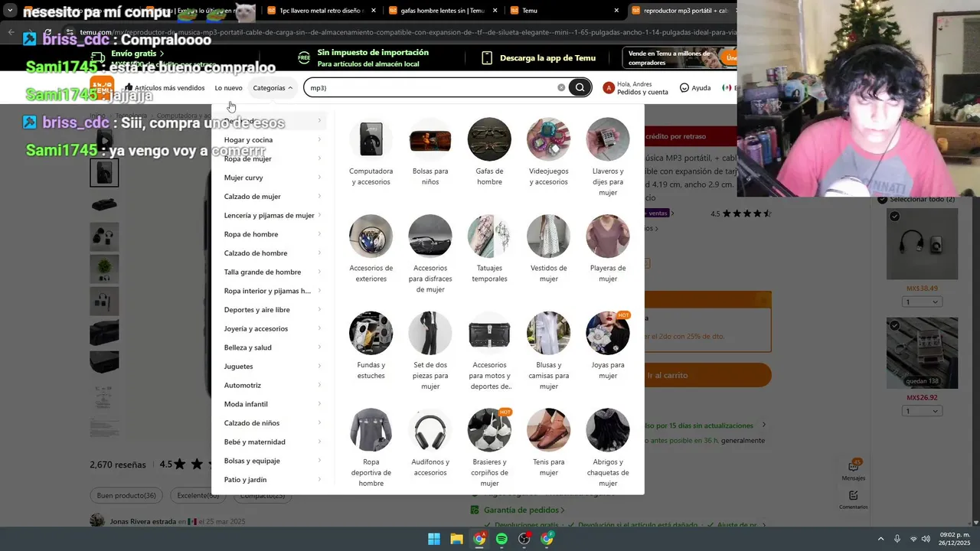This screenshot has height=551, width=980.
Task: Open Garantía de pedidos link
Action: pyautogui.click(x=518, y=510)
